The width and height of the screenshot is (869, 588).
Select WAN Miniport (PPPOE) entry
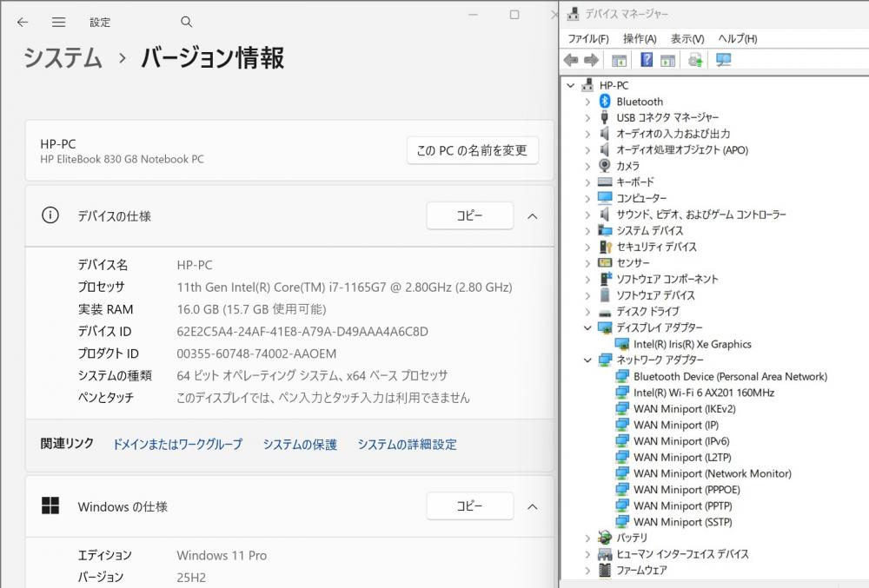click(x=687, y=490)
